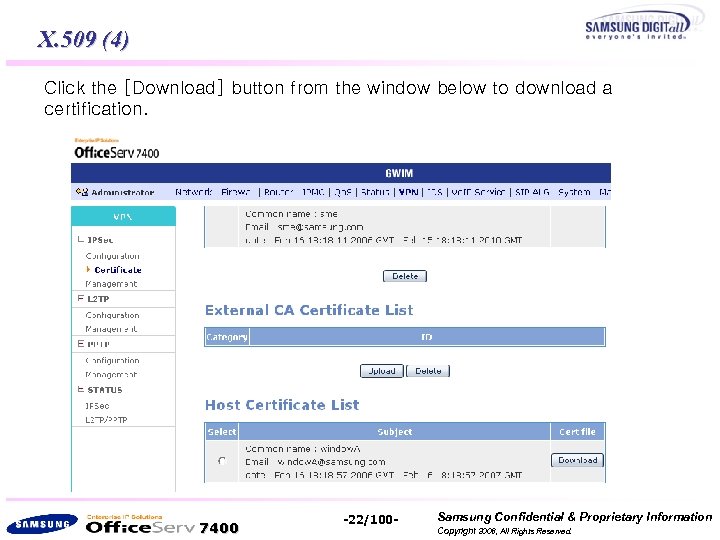Open the IDS menu
The height and width of the screenshot is (540, 720).
pyautogui.click(x=434, y=192)
